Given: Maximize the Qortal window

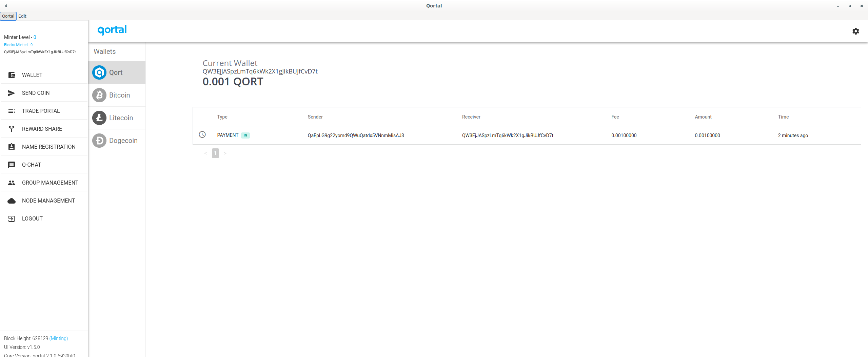Looking at the screenshot, I should pyautogui.click(x=850, y=6).
